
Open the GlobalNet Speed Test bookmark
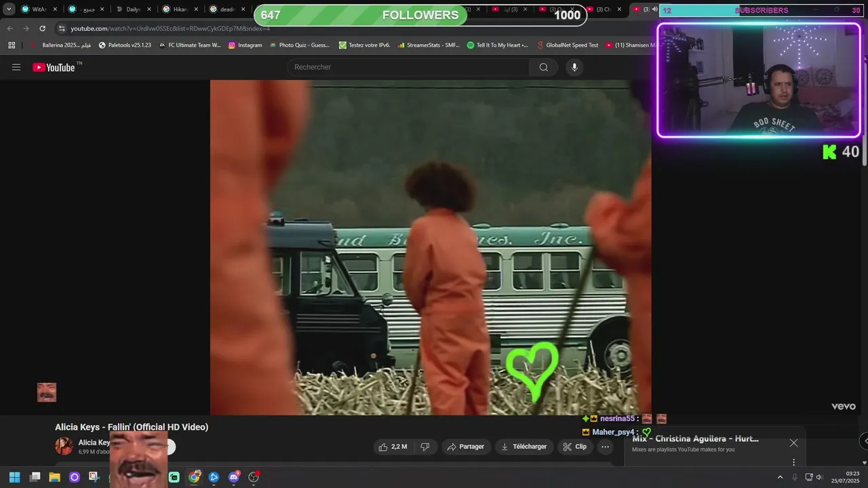point(567,45)
